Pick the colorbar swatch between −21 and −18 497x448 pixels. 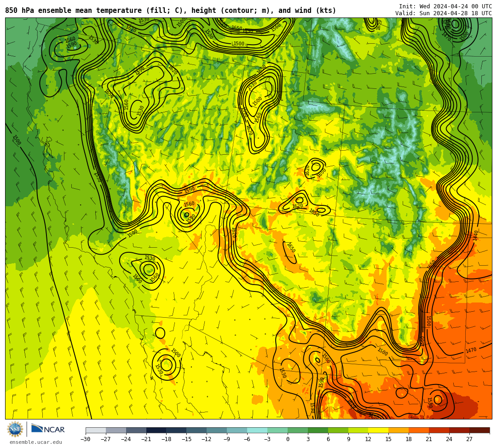pos(156,430)
